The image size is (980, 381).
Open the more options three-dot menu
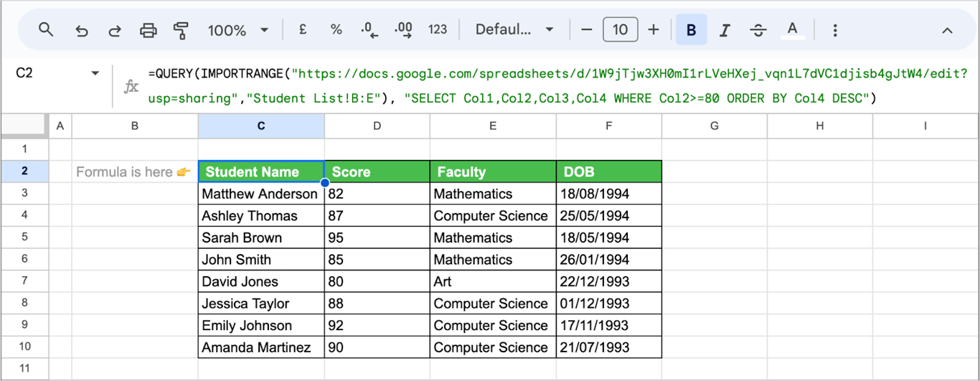click(x=835, y=30)
